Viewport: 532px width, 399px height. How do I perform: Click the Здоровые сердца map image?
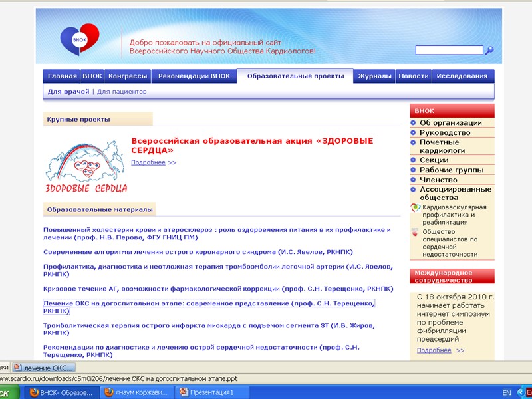click(x=86, y=167)
